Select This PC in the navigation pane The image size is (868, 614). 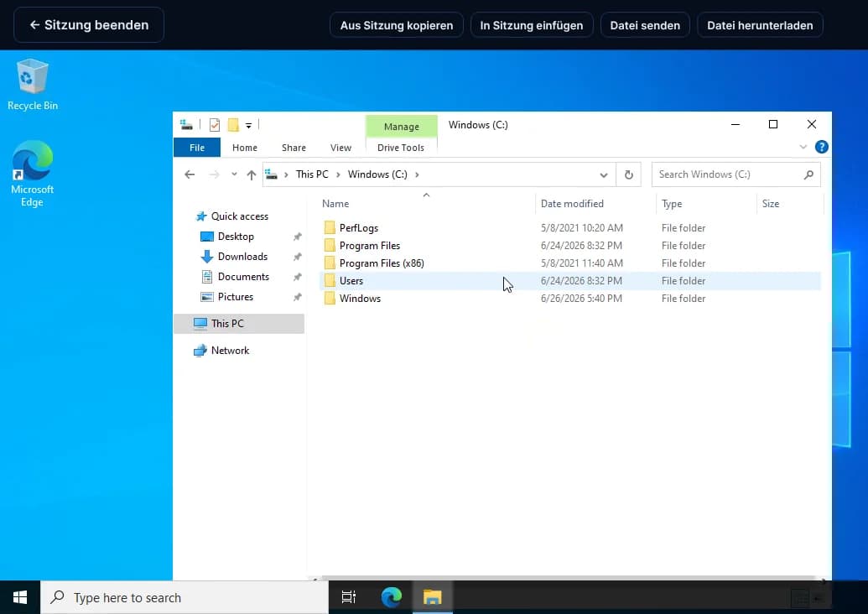[239, 324]
